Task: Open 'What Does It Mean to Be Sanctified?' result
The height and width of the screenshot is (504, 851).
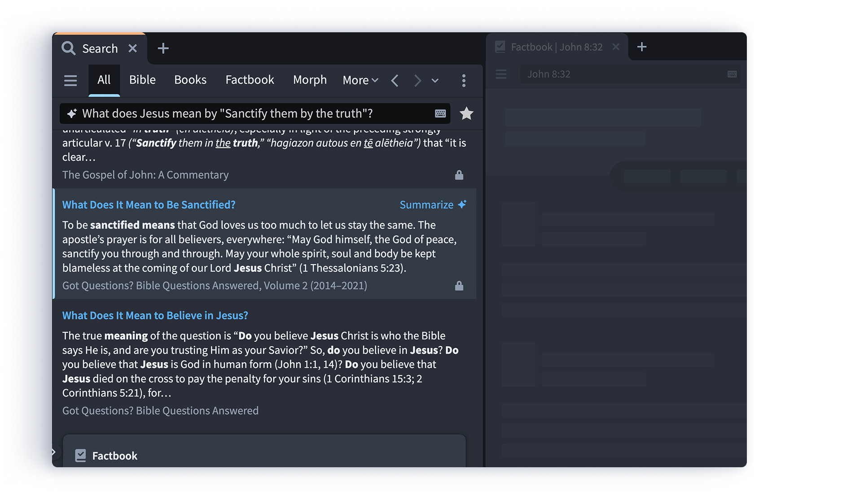Action: [x=149, y=205]
